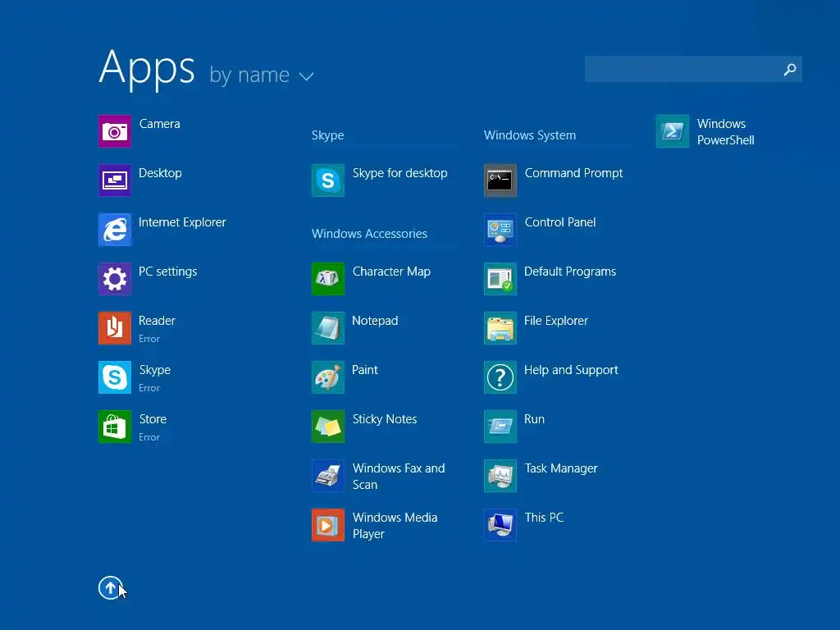Click the up arrow to return to Start

pyautogui.click(x=111, y=588)
